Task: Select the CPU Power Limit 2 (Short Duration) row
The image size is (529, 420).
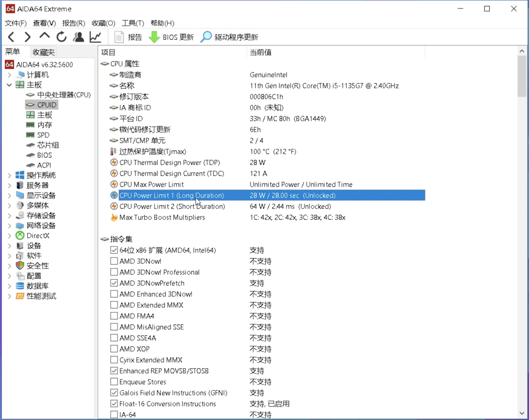Action: click(x=267, y=206)
